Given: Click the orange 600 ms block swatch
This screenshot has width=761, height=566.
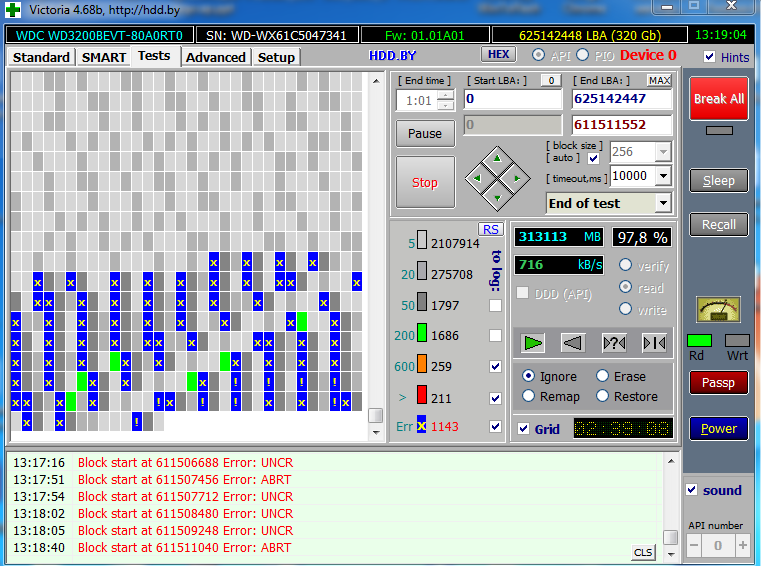Looking at the screenshot, I should 422,364.
